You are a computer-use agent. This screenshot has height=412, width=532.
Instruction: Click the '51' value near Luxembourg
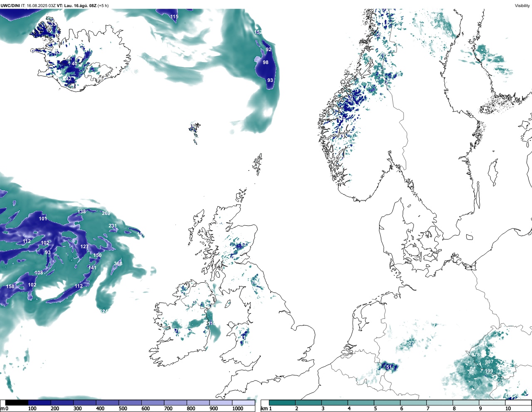click(x=389, y=367)
